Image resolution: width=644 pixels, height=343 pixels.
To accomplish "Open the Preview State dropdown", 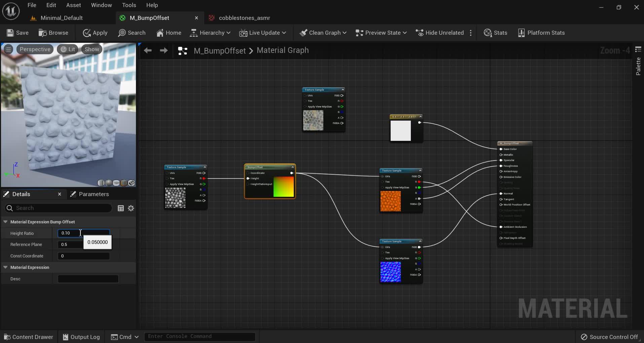I will click(381, 33).
